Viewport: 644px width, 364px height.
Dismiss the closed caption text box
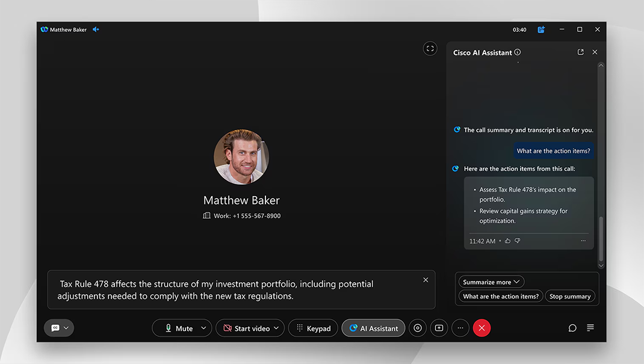[x=426, y=280]
